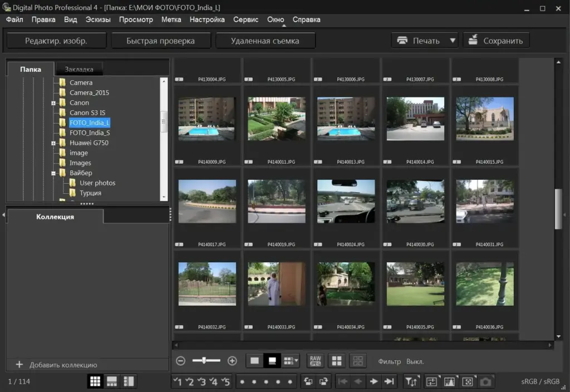
Task: Click Добавить коллекцию link
Action: point(63,365)
